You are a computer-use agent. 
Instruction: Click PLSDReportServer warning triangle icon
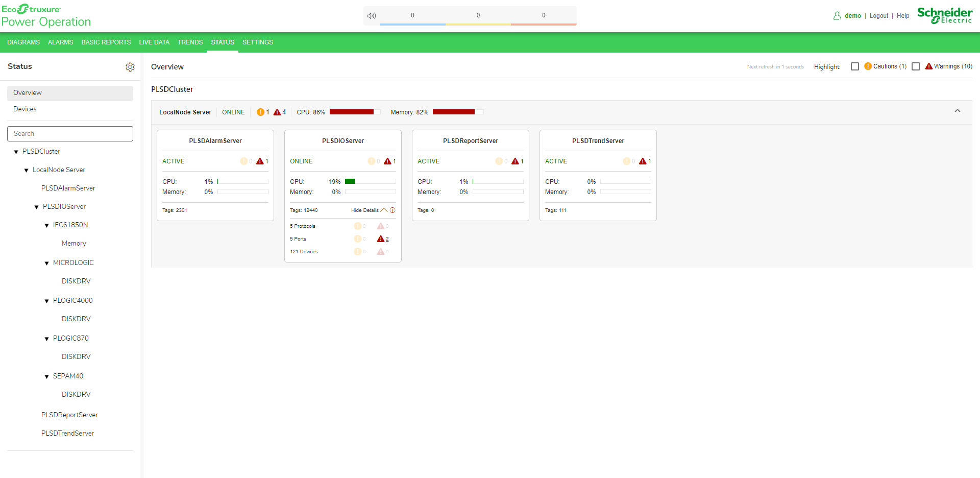(515, 161)
